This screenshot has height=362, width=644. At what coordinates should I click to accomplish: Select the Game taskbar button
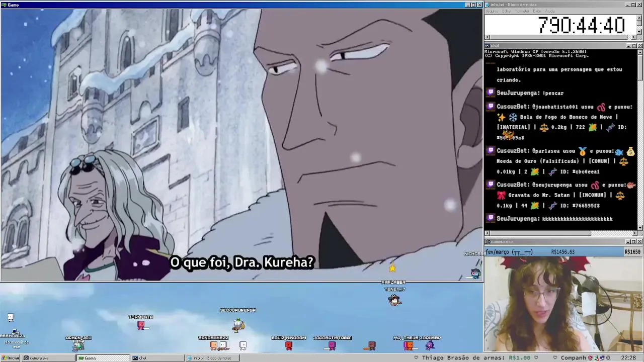(103, 358)
